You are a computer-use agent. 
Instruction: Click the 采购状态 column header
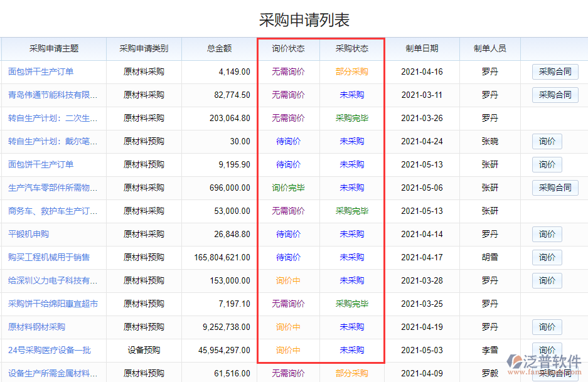pyautogui.click(x=351, y=48)
